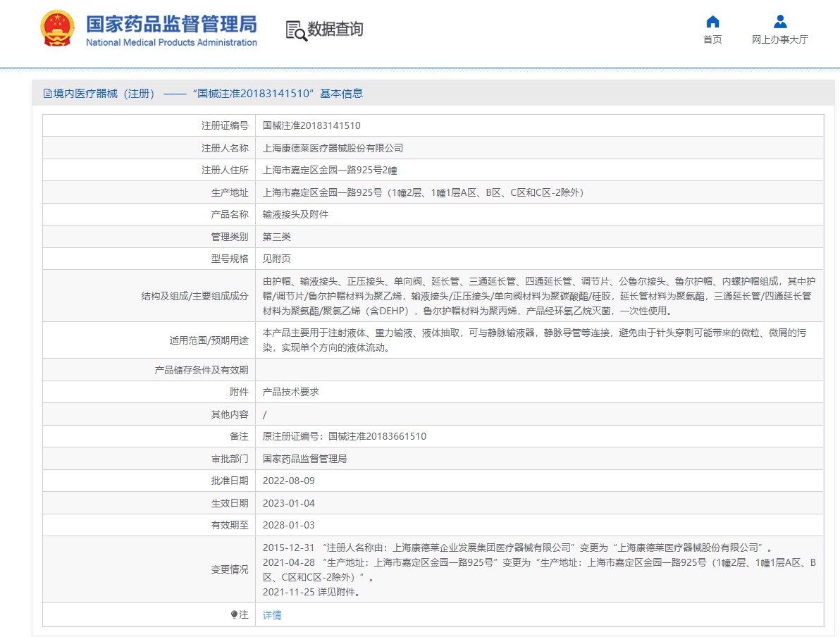Screen dimensions: 840x637
Task: Click the 批准日期 row label
Action: click(x=230, y=481)
